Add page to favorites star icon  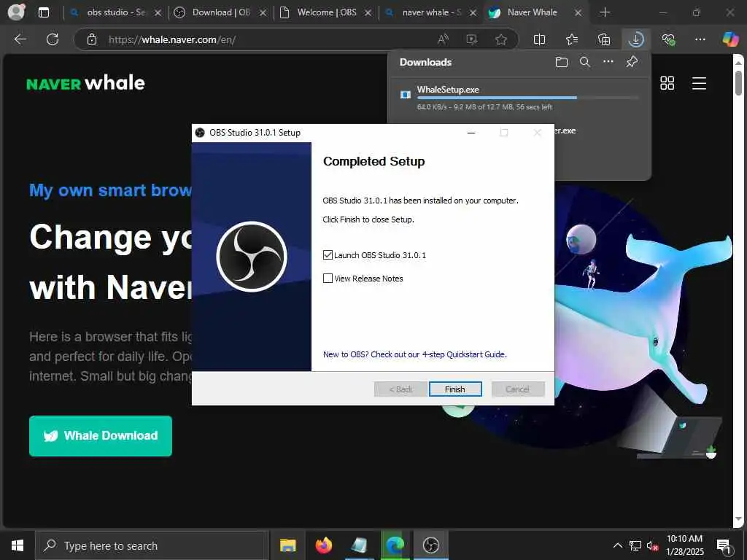point(500,39)
